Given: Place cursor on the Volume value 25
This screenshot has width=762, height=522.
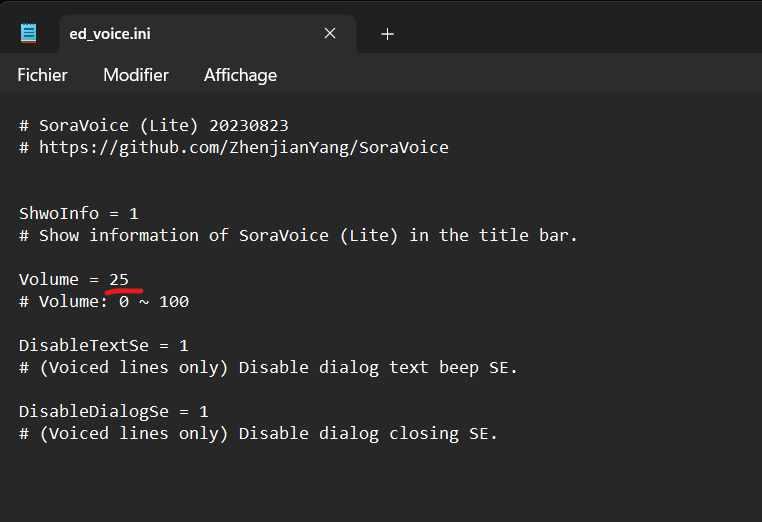Looking at the screenshot, I should pyautogui.click(x=119, y=279).
